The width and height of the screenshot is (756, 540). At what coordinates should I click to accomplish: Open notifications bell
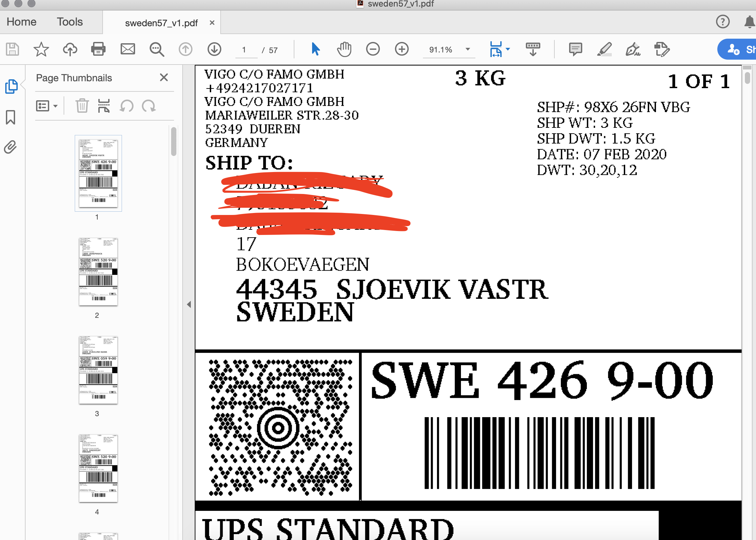point(749,22)
